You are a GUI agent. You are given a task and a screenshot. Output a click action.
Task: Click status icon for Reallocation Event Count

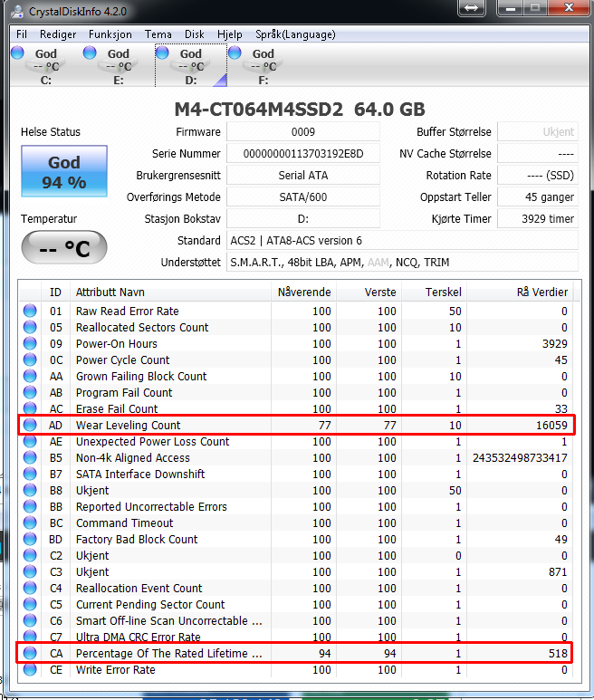coord(30,588)
